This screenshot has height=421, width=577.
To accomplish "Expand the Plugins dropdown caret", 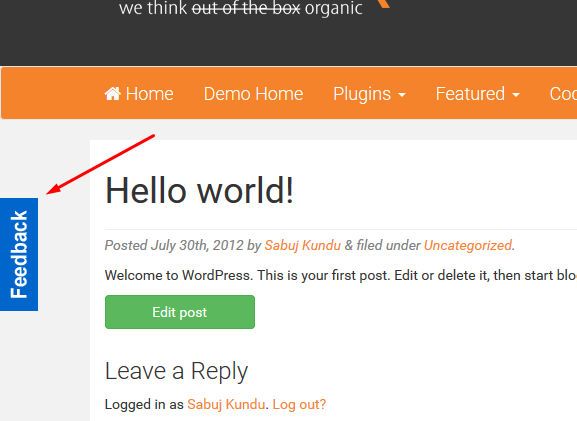I will pyautogui.click(x=402, y=95).
